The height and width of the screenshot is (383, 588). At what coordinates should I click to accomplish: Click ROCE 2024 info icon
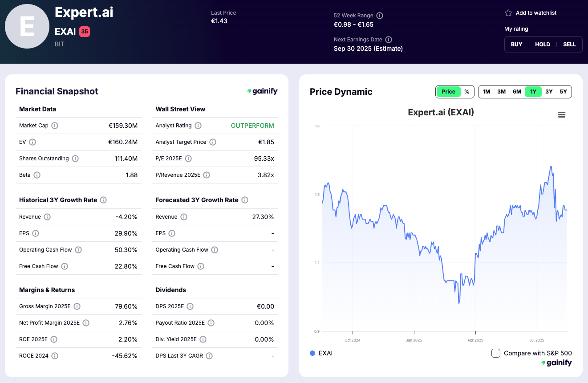point(55,356)
